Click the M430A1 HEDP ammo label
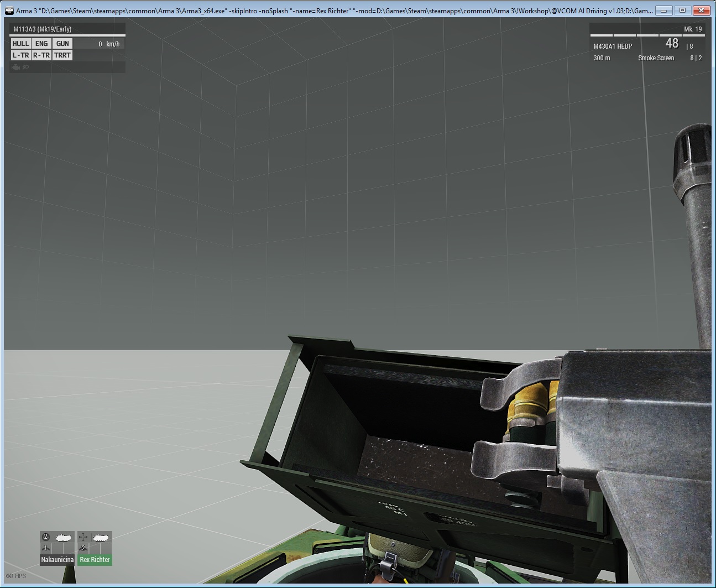 (x=613, y=46)
